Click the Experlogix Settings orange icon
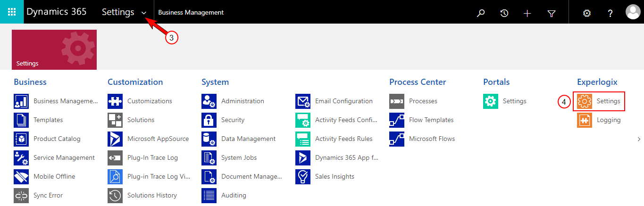This screenshot has width=644, height=206. point(585,101)
